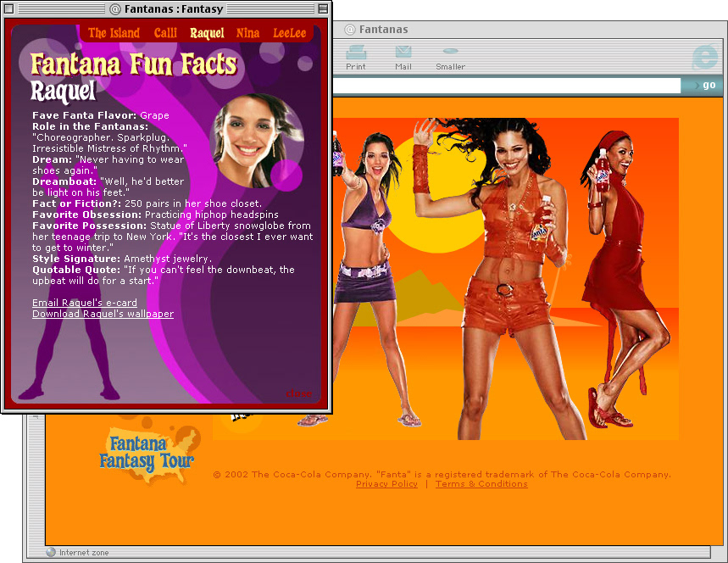
Task: Close the Fantanas : Fantasy window box
Action: click(8, 8)
